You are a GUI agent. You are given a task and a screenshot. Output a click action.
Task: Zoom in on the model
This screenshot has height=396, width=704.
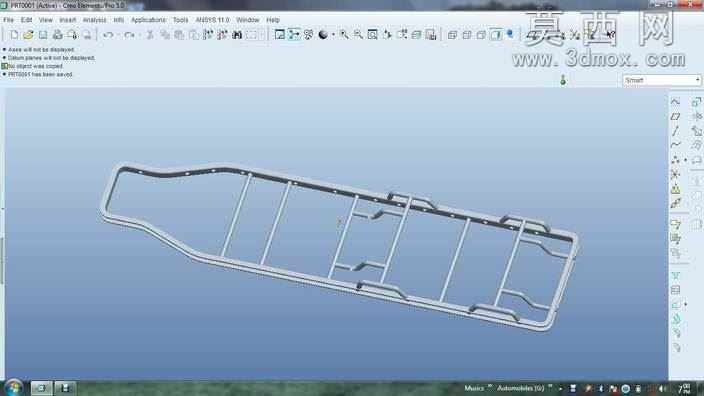[344, 35]
